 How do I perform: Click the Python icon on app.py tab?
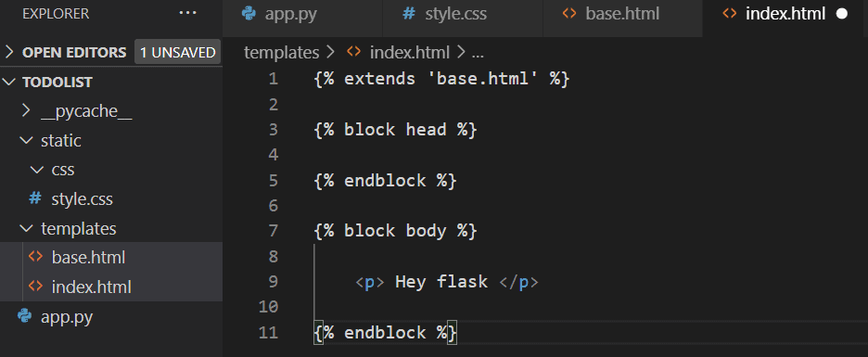[249, 14]
